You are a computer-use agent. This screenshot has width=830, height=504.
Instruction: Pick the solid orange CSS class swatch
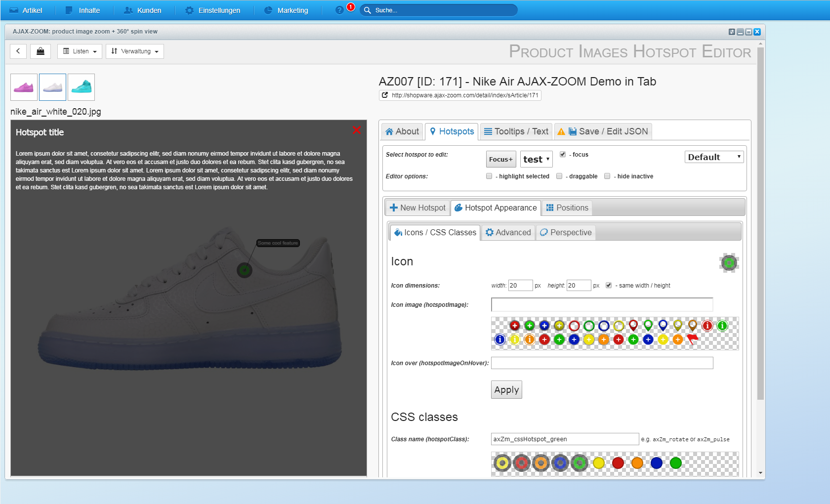[x=637, y=463]
